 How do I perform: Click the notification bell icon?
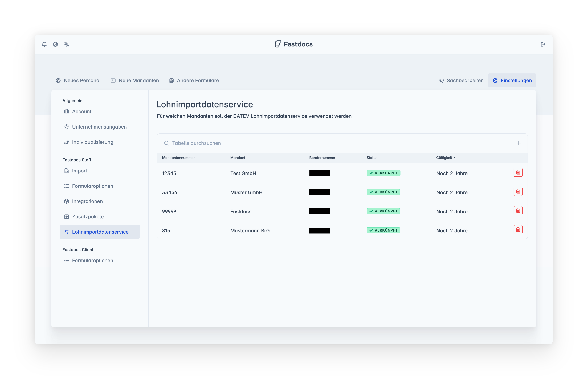(x=44, y=44)
